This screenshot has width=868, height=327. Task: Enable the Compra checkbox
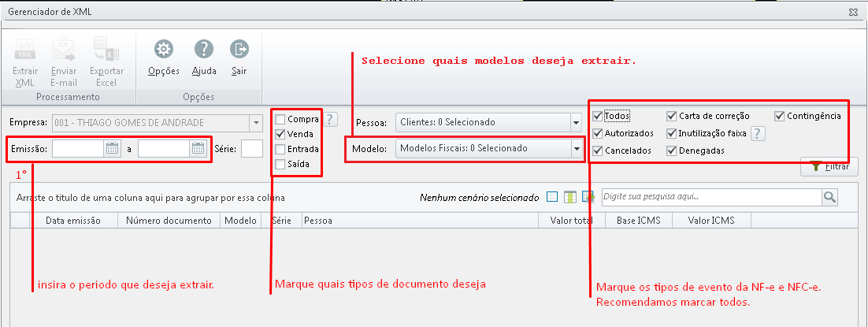click(280, 119)
